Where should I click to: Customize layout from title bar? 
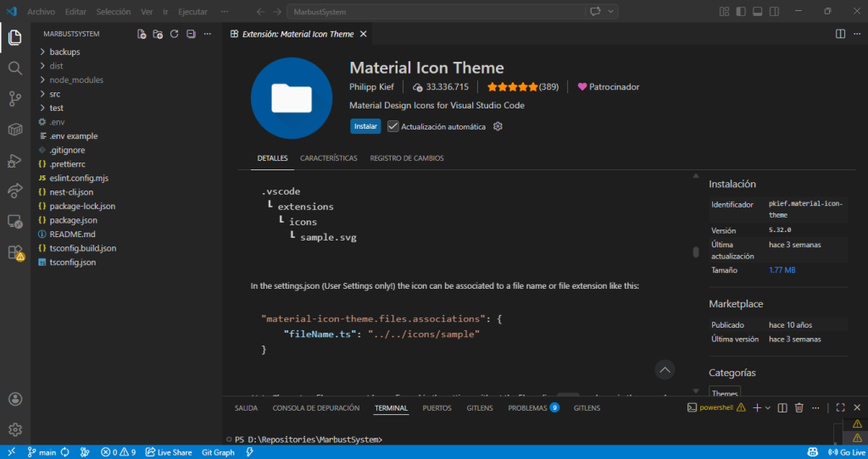tap(724, 12)
